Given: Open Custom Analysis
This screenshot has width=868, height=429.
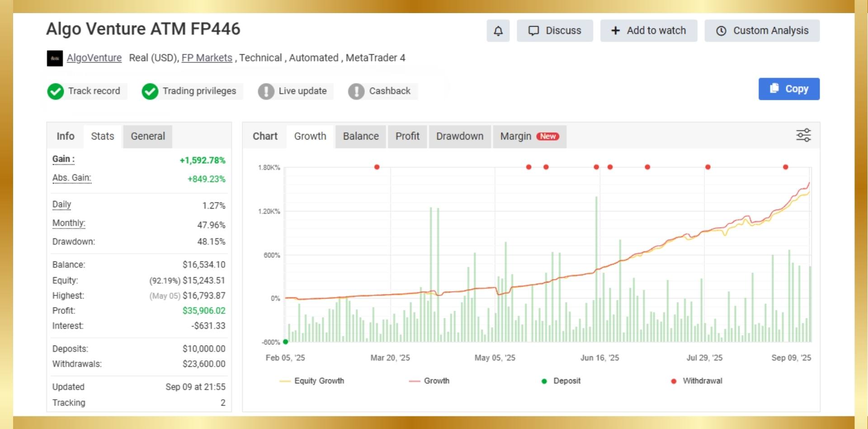Looking at the screenshot, I should tap(762, 31).
